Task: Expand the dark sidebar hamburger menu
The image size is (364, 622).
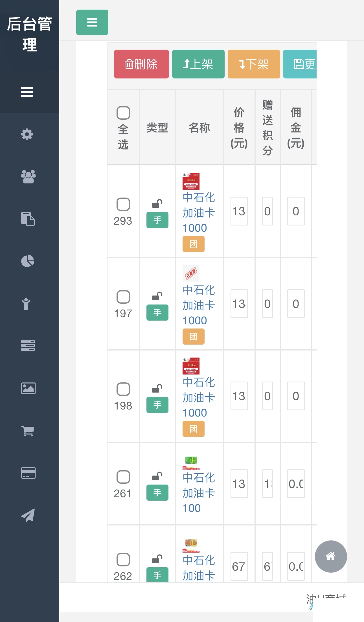Action: coord(27,92)
